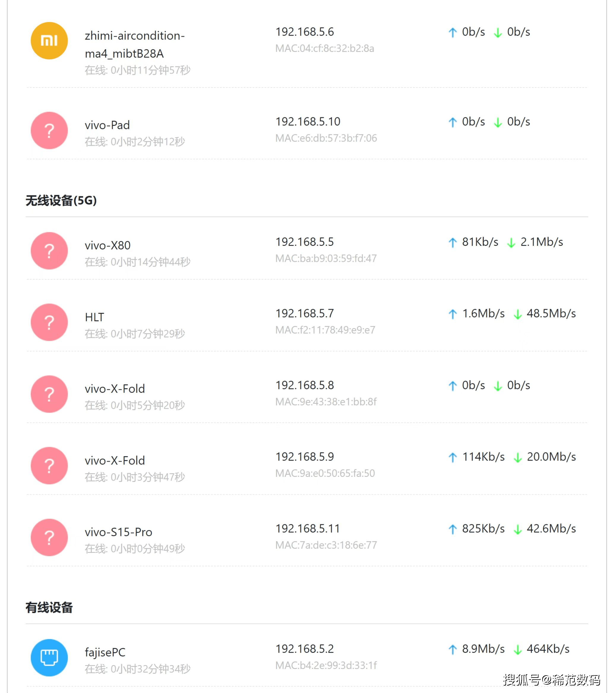Click the blue ethernet icon for fajisePC
Image resolution: width=616 pixels, height=693 pixels.
pos(49,657)
